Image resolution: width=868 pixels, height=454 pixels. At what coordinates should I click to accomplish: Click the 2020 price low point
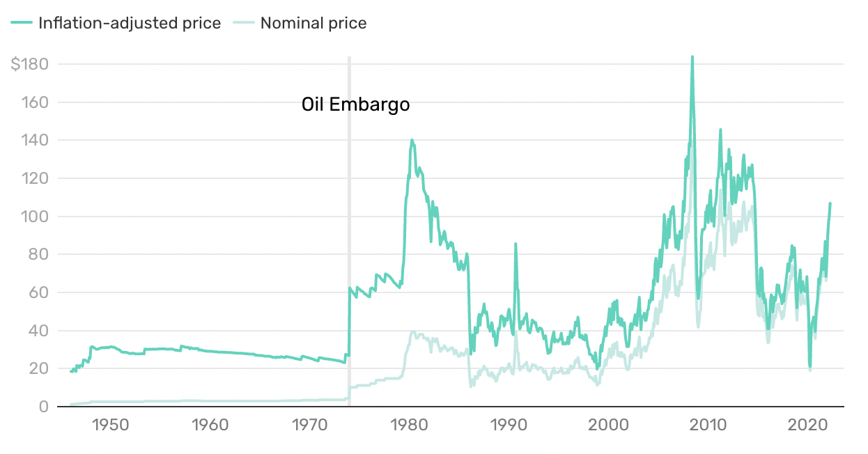coord(810,366)
